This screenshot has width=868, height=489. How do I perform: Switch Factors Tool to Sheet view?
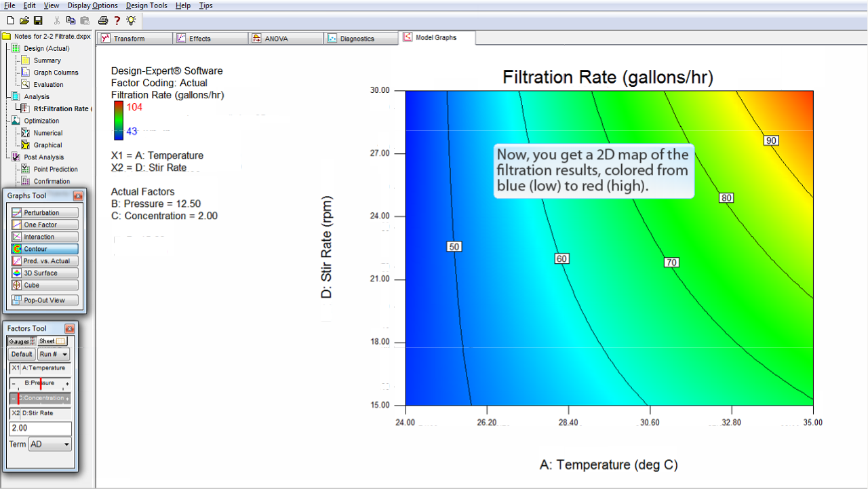tap(52, 341)
